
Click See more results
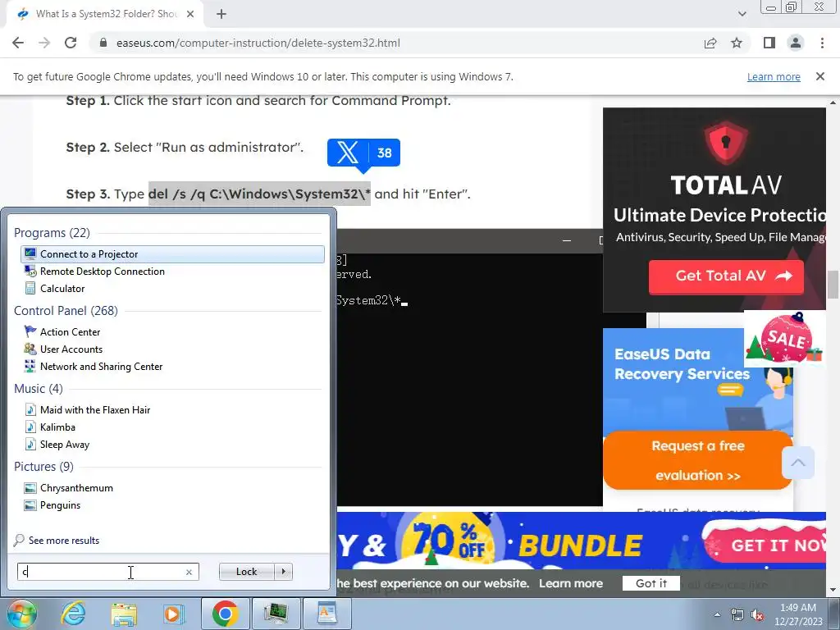click(57, 540)
